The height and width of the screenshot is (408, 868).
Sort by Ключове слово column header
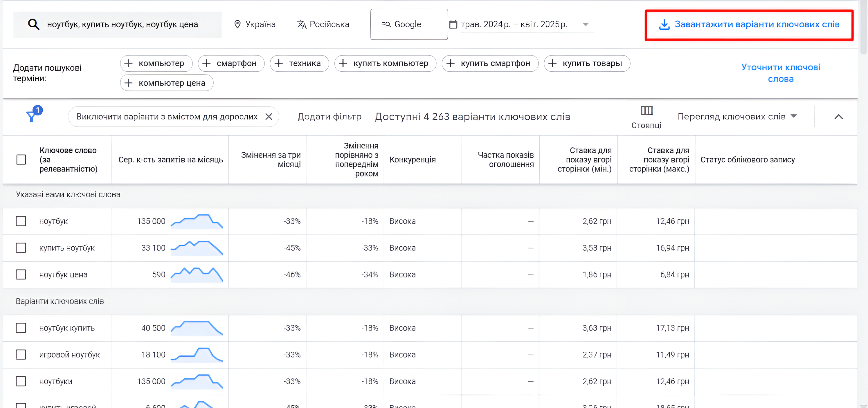(68, 159)
